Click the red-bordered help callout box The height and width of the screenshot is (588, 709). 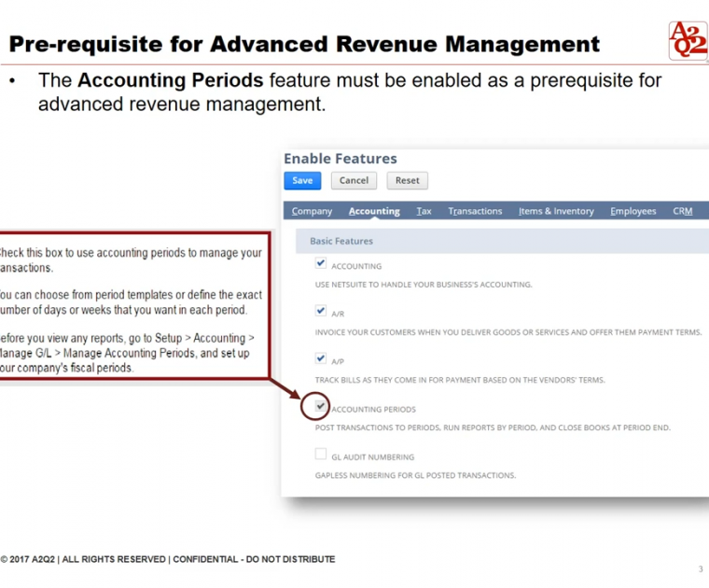(x=131, y=306)
